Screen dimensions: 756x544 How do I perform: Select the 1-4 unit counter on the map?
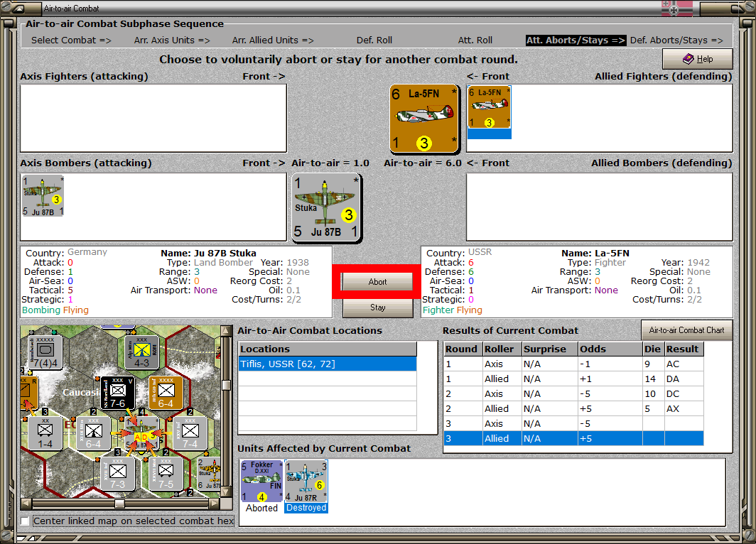click(x=45, y=433)
